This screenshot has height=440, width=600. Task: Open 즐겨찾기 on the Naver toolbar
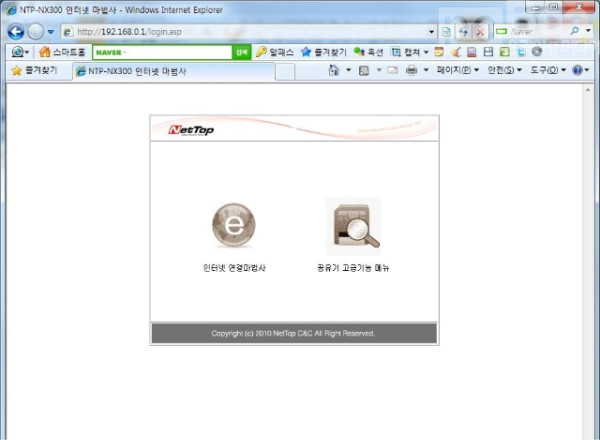[323, 52]
